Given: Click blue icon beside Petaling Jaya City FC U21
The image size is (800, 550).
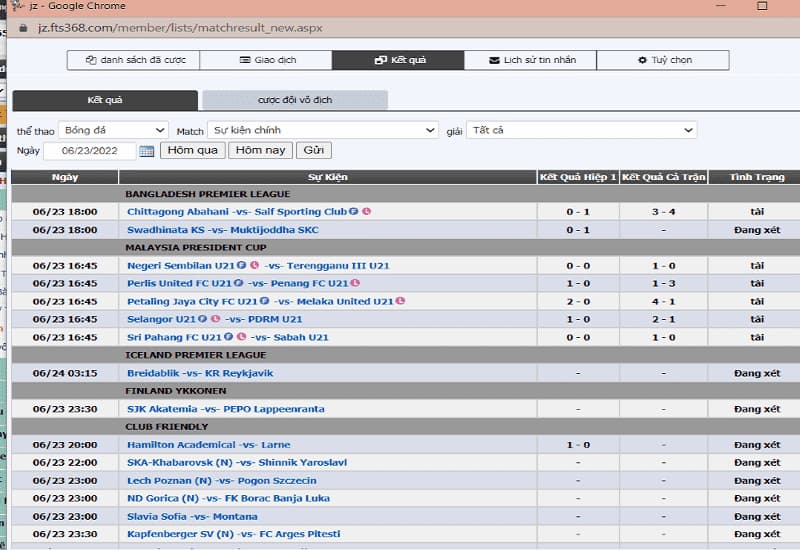Looking at the screenshot, I should tap(264, 301).
